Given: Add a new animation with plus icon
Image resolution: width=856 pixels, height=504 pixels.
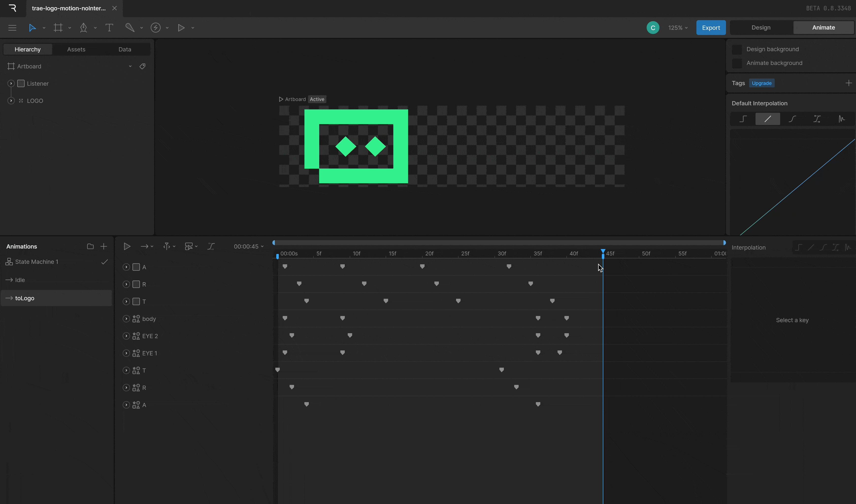Looking at the screenshot, I should coord(104,247).
